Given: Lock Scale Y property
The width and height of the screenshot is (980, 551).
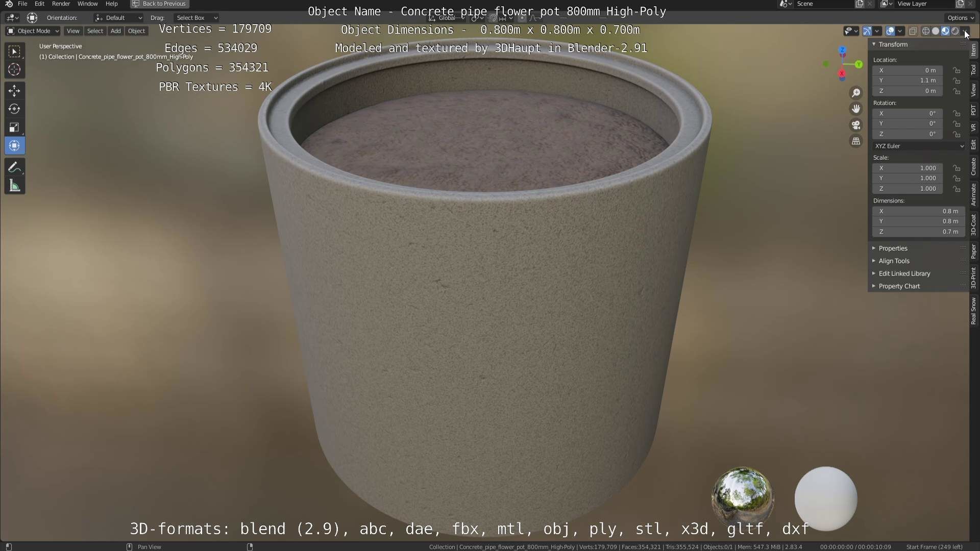Looking at the screenshot, I should pyautogui.click(x=957, y=179).
